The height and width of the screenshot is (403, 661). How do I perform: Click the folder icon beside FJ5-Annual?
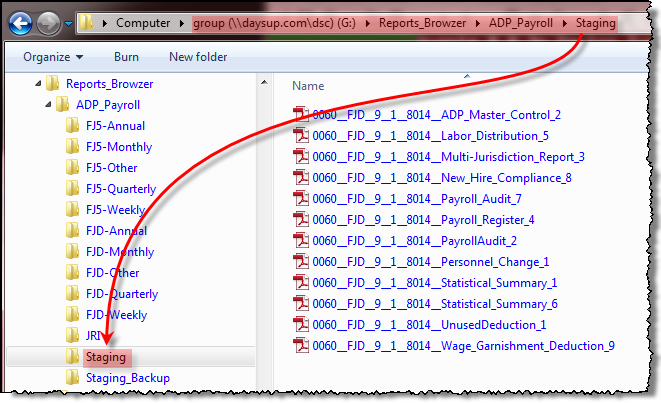(x=73, y=126)
